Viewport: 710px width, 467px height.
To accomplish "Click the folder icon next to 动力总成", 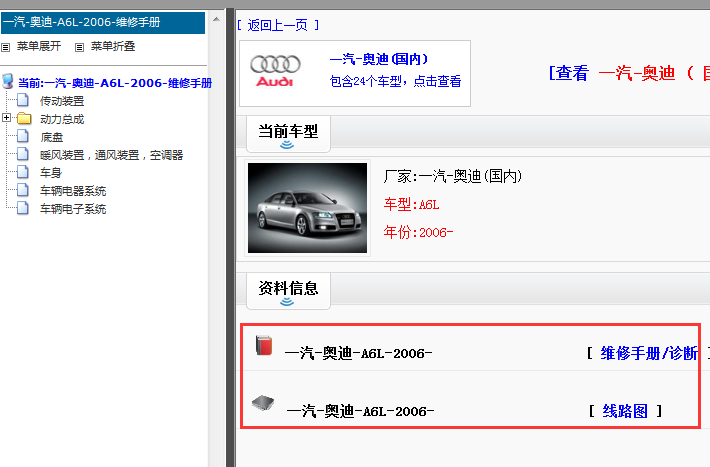I will 24,119.
